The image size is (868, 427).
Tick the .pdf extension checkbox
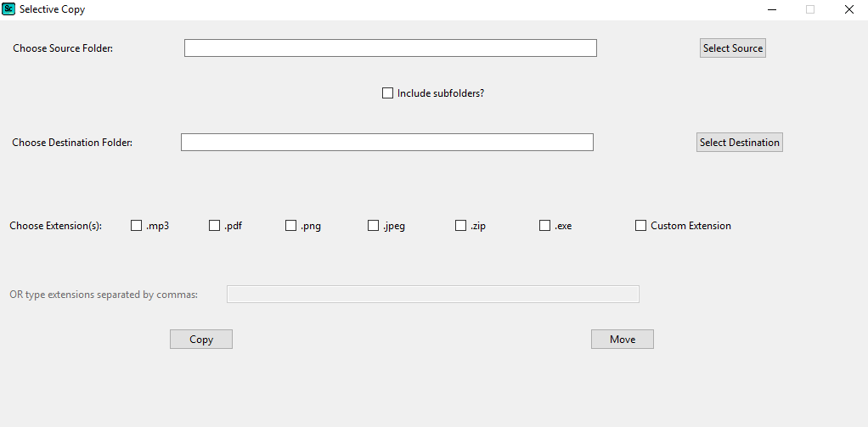215,226
